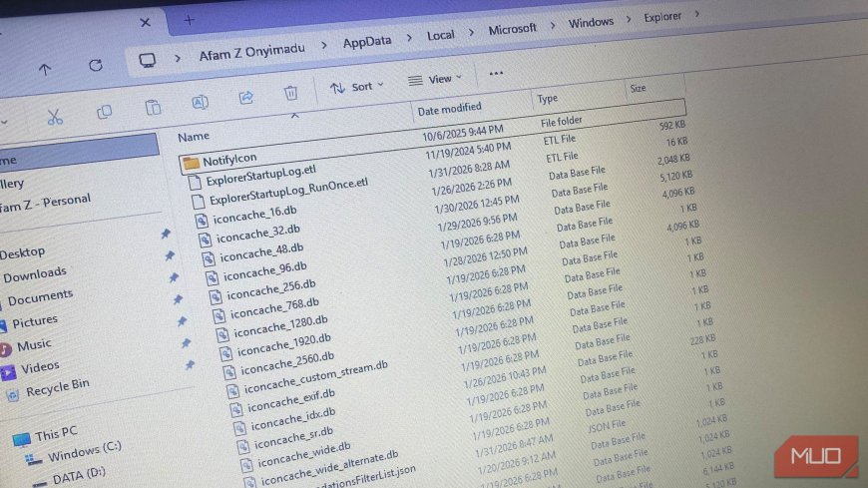Sort by Size column header
Viewport: 868px width, 488px height.
tap(638, 88)
